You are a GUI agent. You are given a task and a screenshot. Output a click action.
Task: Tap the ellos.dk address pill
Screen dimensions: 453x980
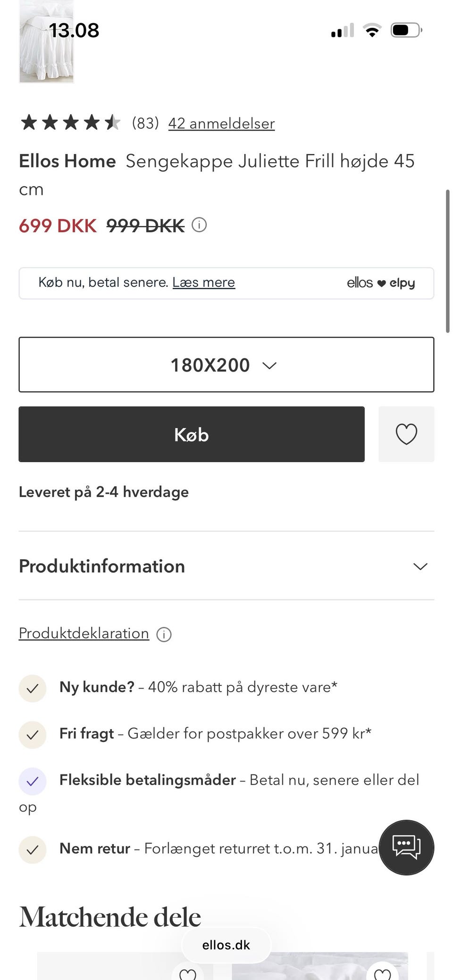pos(226,945)
